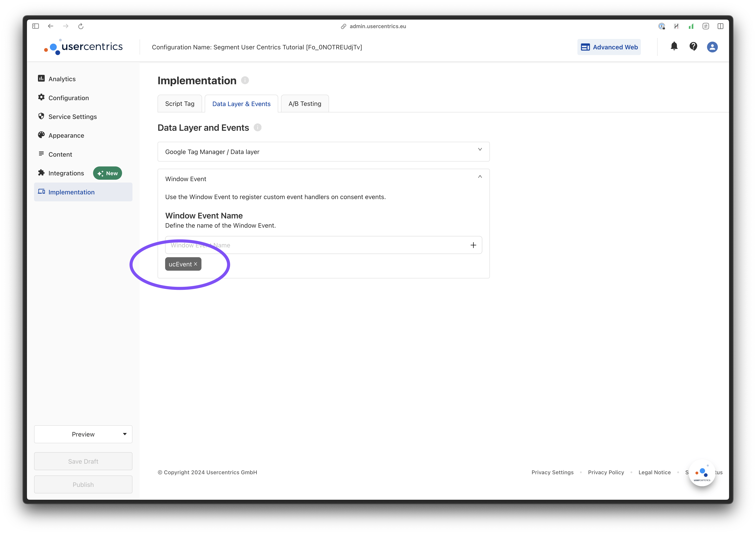Open the Appearance palette section
The image size is (756, 534).
(66, 135)
